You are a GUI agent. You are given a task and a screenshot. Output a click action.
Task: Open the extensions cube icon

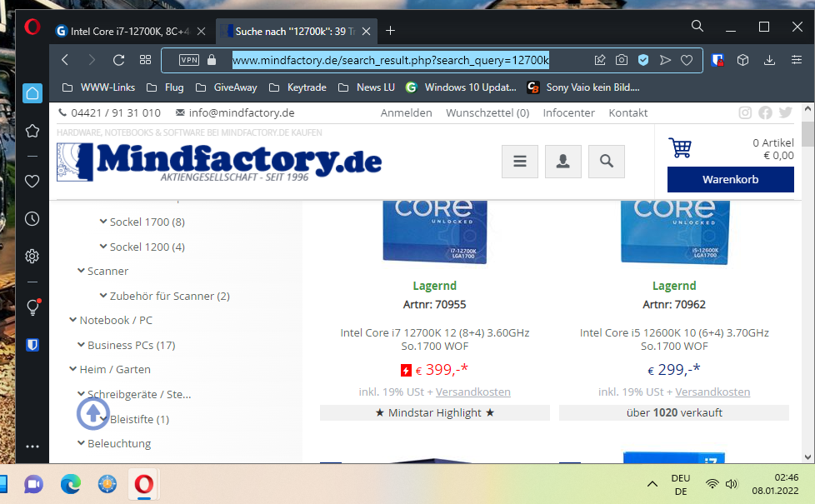(742, 60)
